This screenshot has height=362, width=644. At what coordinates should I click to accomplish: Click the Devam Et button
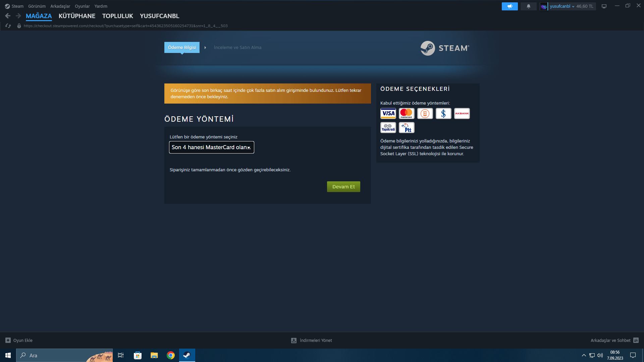pos(343,187)
